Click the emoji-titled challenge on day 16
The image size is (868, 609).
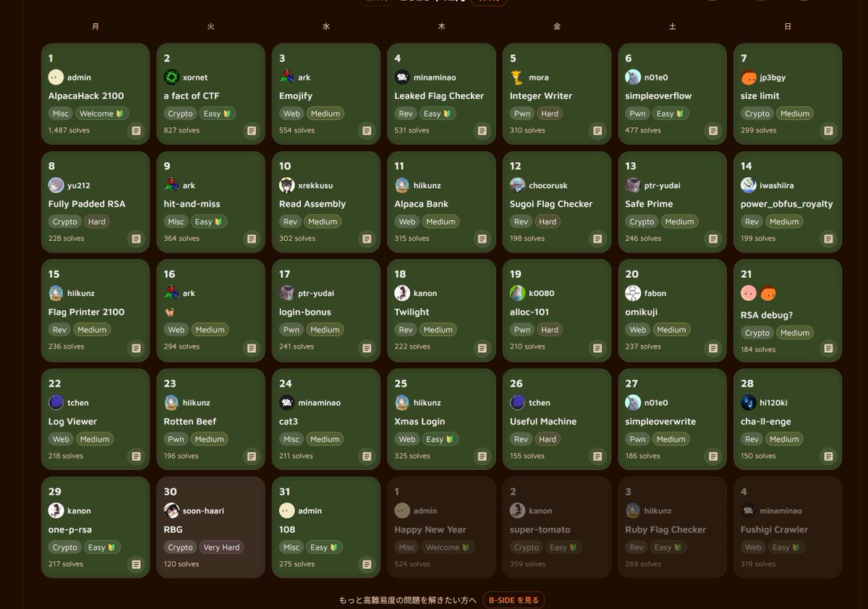coord(169,312)
